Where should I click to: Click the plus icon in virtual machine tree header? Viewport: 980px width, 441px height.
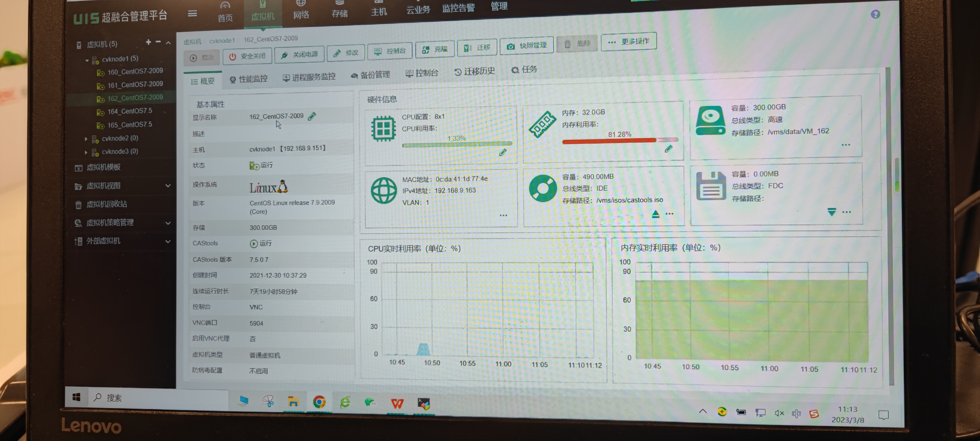(148, 42)
